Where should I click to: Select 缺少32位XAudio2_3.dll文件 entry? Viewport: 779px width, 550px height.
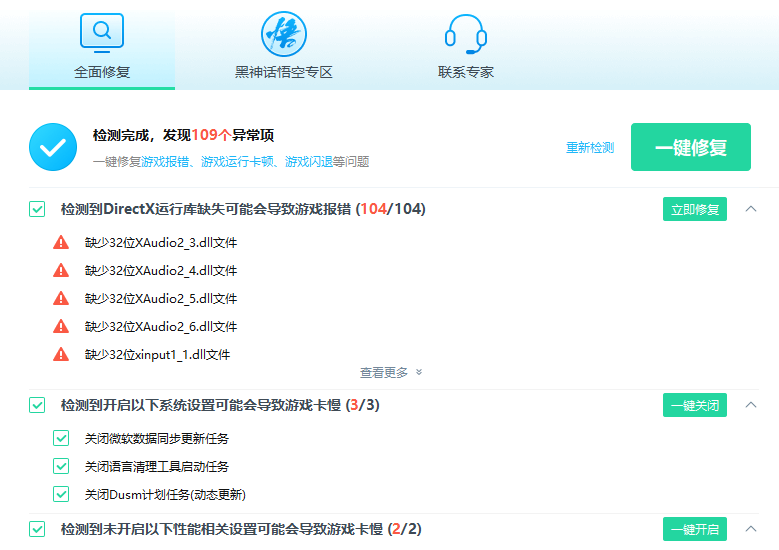(x=161, y=242)
